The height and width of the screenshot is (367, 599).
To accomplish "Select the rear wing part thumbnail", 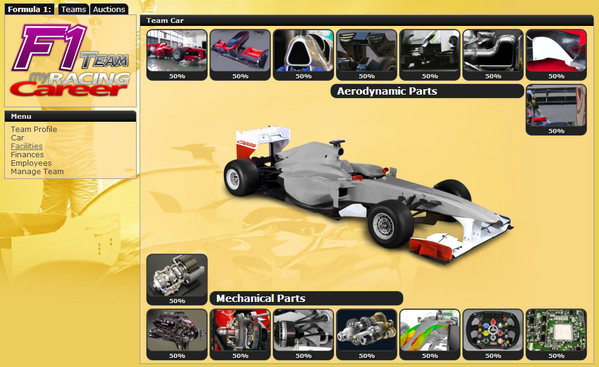I will click(x=366, y=55).
